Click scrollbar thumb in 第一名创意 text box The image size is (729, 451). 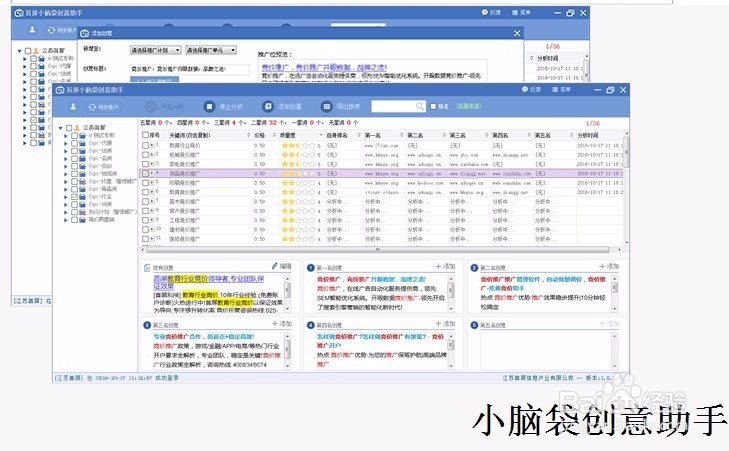[451, 290]
